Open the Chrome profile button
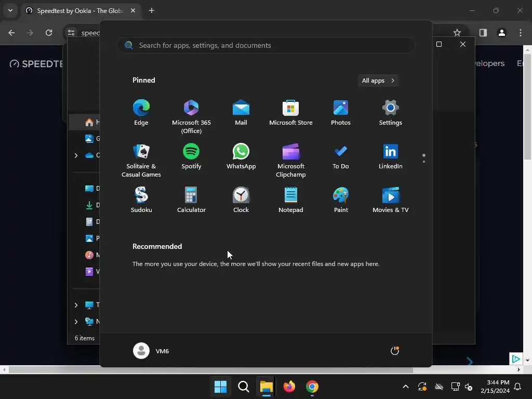Viewport: 532px width, 399px height. point(501,33)
